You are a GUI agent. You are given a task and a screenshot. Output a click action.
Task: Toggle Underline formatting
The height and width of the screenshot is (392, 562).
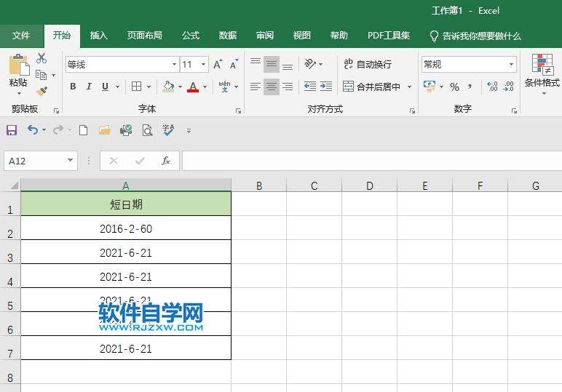105,87
